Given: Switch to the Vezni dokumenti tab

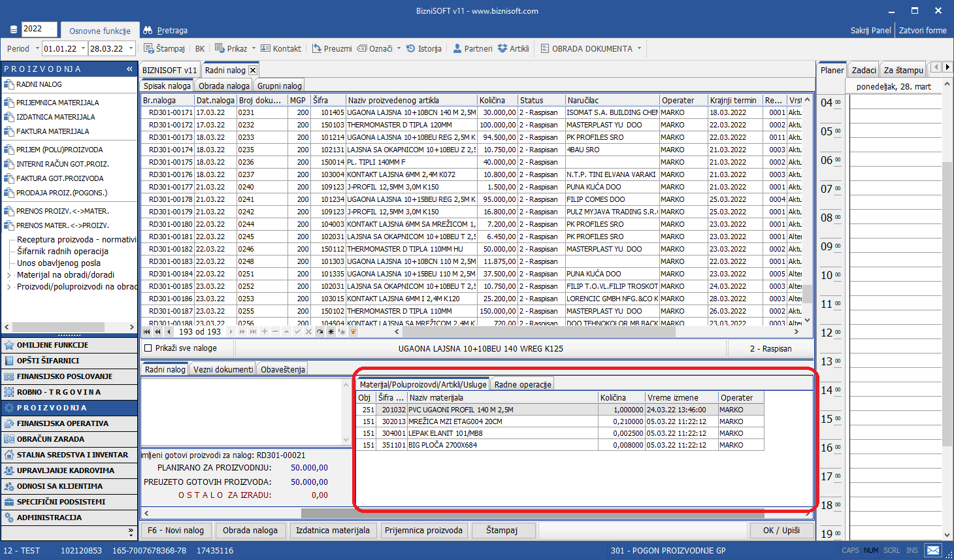Looking at the screenshot, I should 223,369.
